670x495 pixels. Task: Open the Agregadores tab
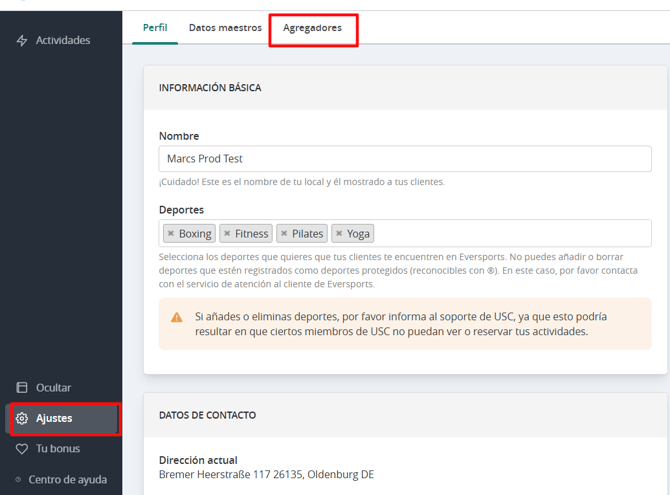click(x=312, y=28)
